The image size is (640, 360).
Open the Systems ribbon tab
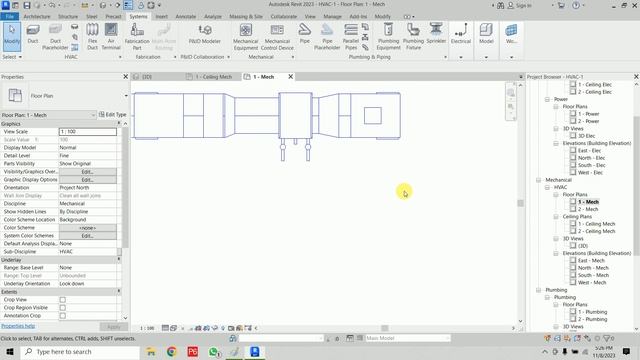(138, 16)
